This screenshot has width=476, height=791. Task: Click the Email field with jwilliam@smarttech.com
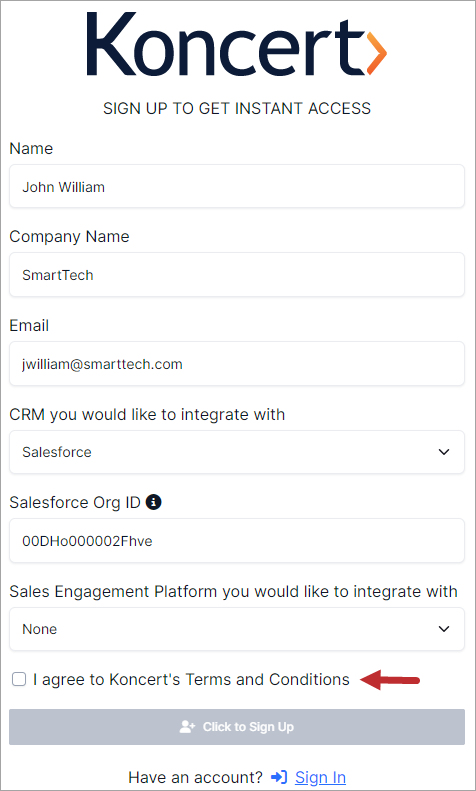(x=236, y=363)
